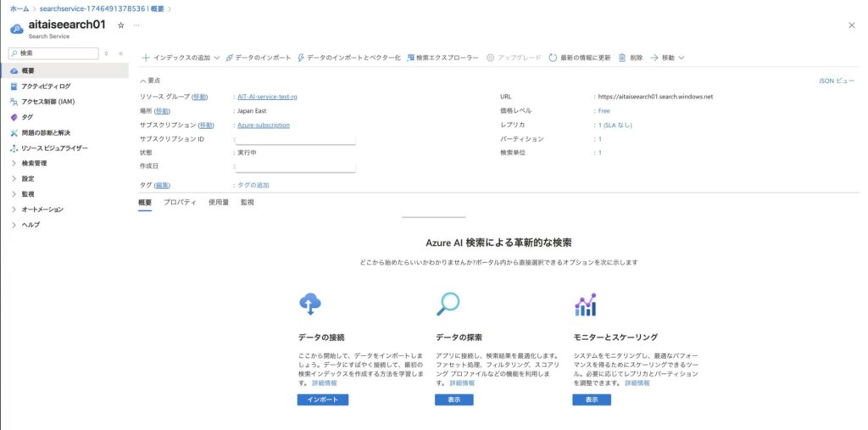868x430 pixels.
Task: Click the chart モニターとスケーリング icon
Action: tap(585, 304)
